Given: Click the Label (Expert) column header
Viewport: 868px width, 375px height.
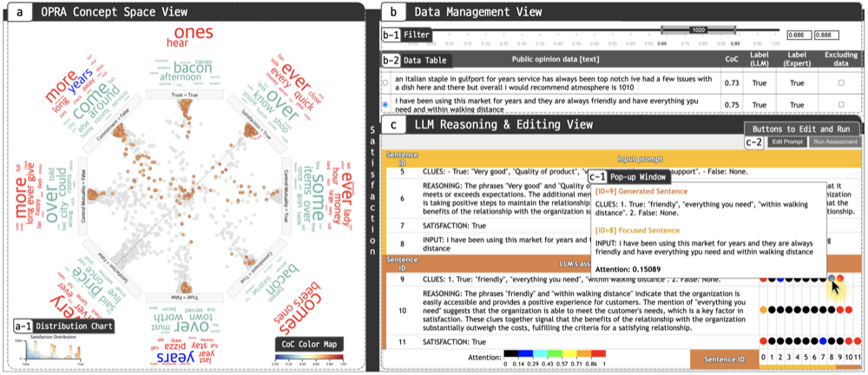Looking at the screenshot, I should 795,59.
